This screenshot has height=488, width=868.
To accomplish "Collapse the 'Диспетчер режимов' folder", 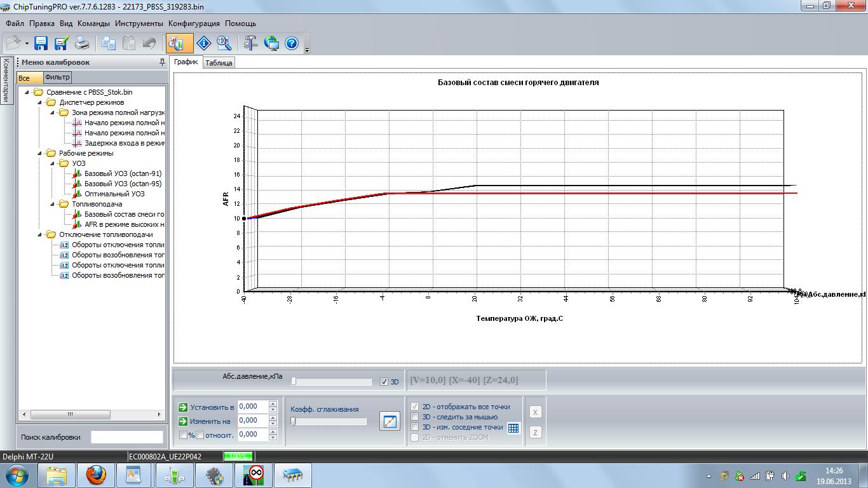I will point(39,102).
